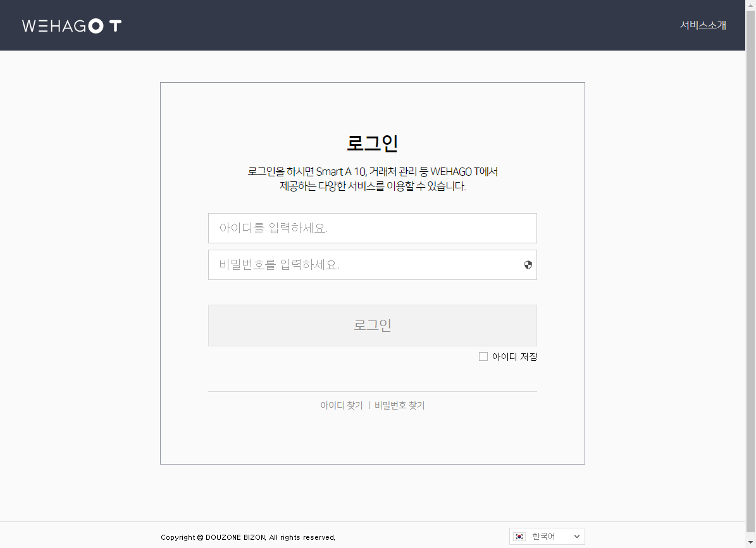Viewport: 756px width, 548px height.
Task: Click the DOUZONE BIZON copyright text
Action: click(247, 537)
